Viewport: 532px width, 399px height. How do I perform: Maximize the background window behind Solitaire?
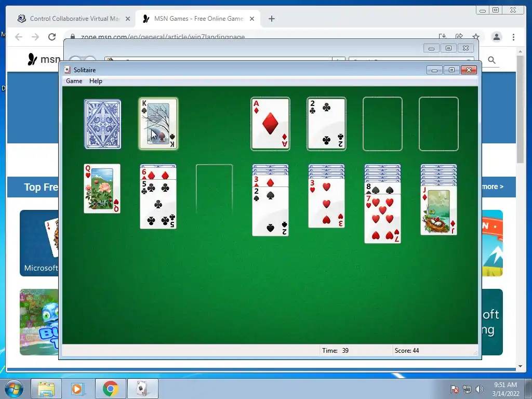pos(448,48)
